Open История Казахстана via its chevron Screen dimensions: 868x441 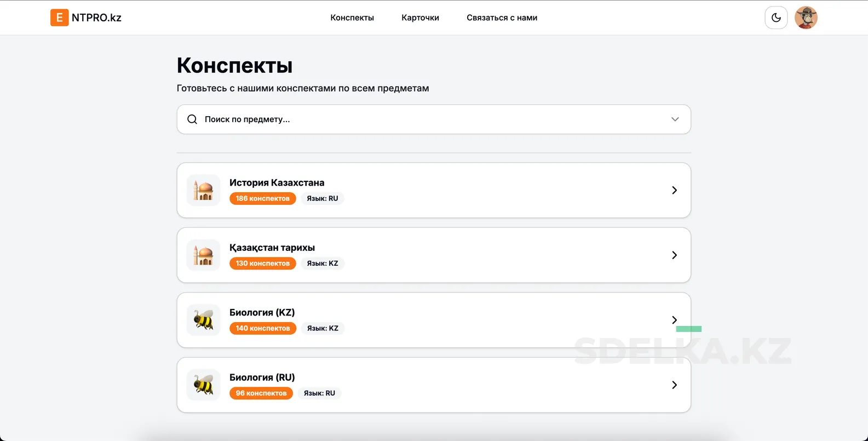click(x=675, y=190)
